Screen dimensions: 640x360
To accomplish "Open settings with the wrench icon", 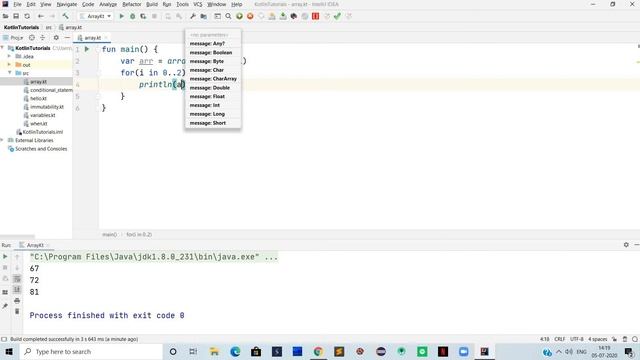I will pyautogui.click(x=193, y=16).
